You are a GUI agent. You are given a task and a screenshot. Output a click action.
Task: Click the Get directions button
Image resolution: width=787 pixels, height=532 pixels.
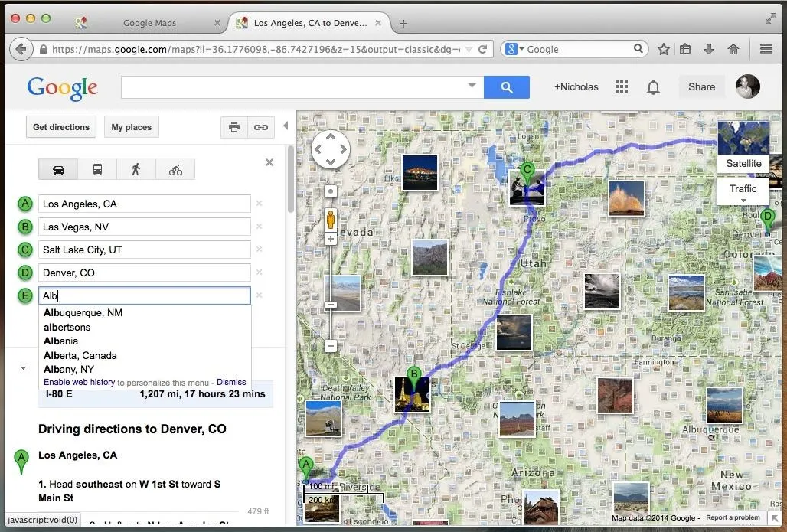61,127
